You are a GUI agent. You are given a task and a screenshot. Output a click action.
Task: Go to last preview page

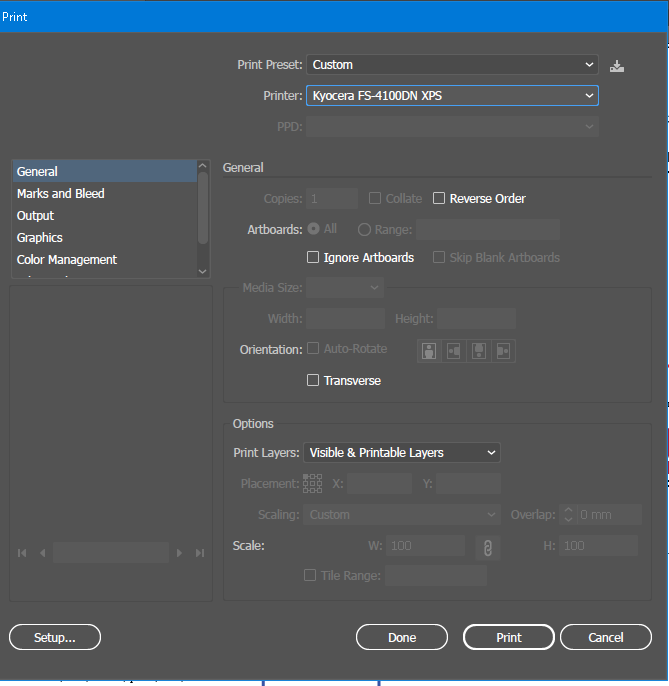[200, 553]
